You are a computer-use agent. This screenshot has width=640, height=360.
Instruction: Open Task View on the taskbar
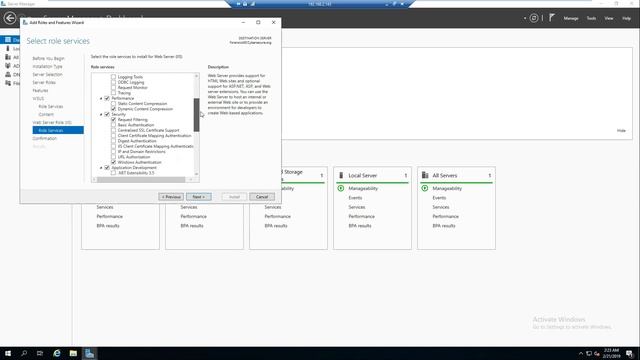coord(40,353)
